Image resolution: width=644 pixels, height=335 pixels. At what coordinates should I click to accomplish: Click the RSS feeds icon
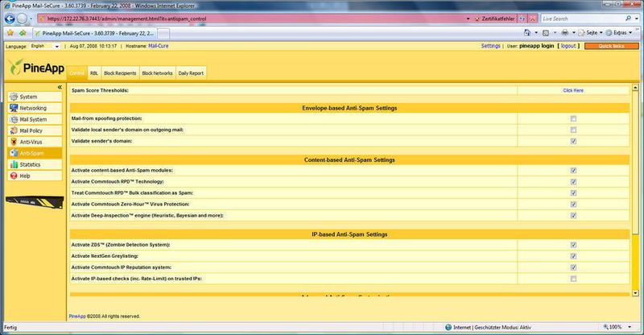coord(546,32)
